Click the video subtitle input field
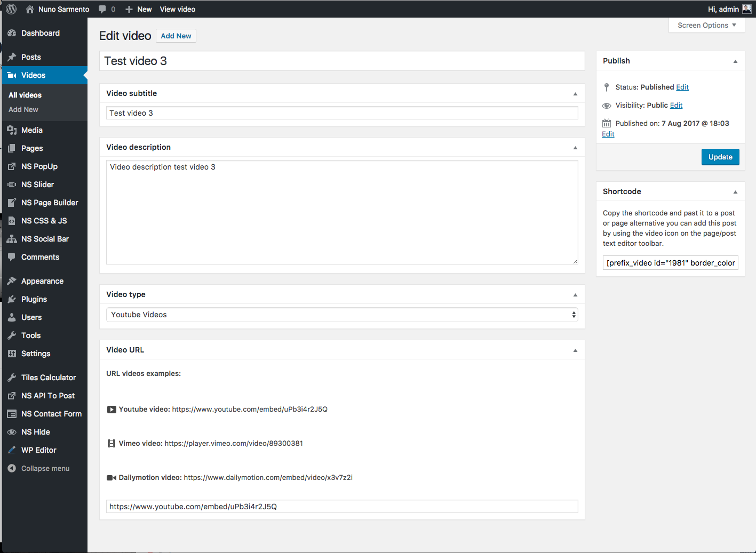This screenshot has height=553, width=756. [x=342, y=113]
